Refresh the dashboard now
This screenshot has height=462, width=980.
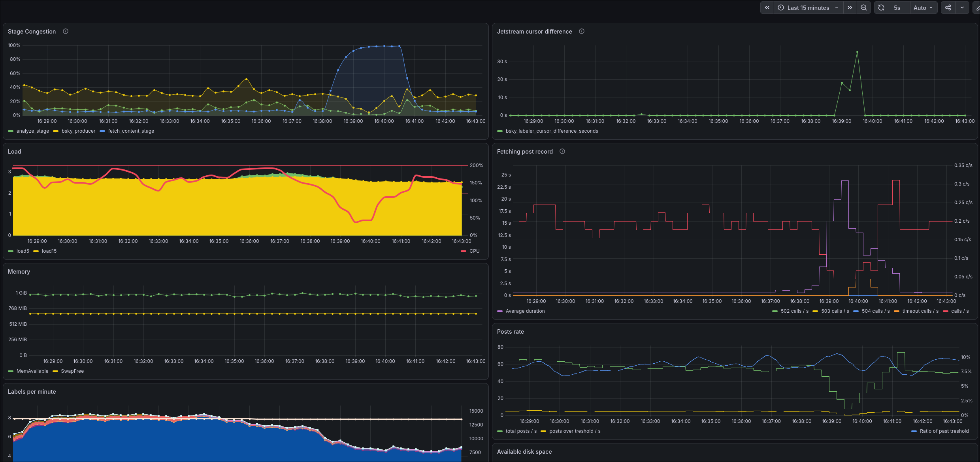tap(881, 8)
